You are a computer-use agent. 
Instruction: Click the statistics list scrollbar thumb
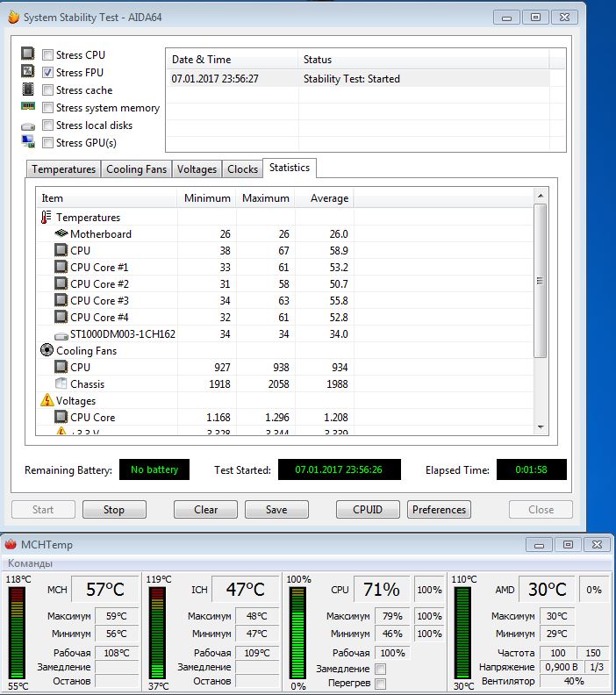[541, 281]
